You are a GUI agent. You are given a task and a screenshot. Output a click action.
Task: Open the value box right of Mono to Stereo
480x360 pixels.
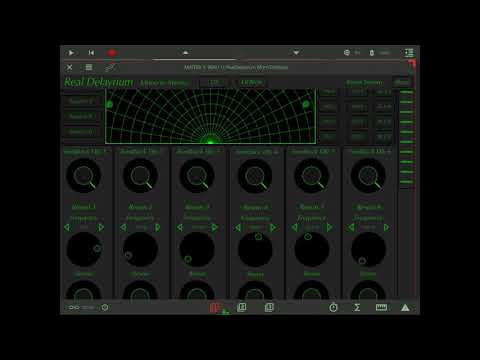(x=214, y=82)
